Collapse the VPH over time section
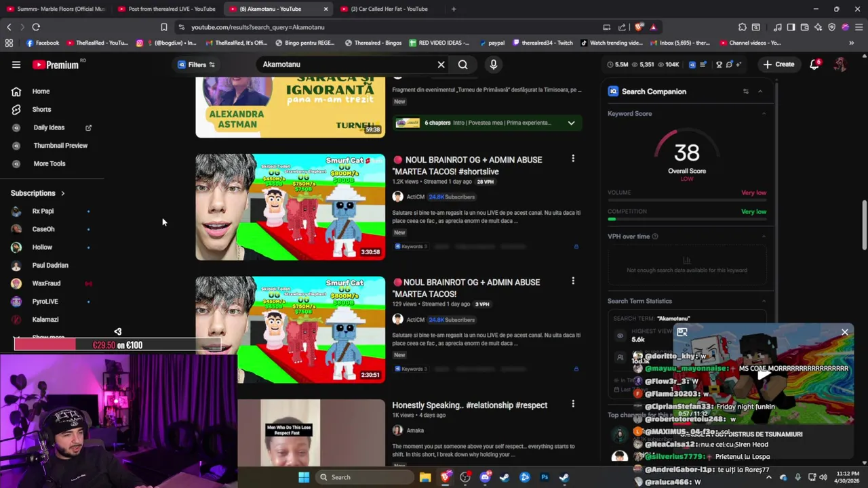Image resolution: width=868 pixels, height=488 pixels. pos(764,237)
